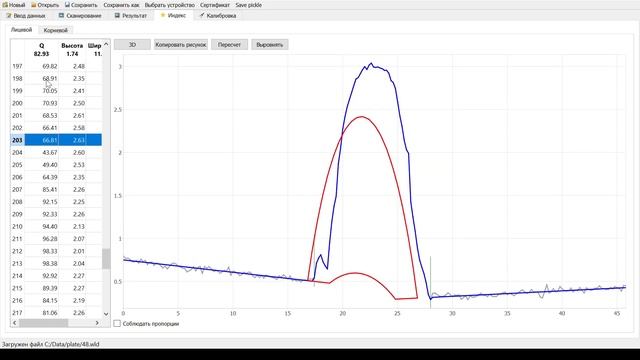Click the Выровнять button
The image size is (640, 360).
(x=269, y=44)
